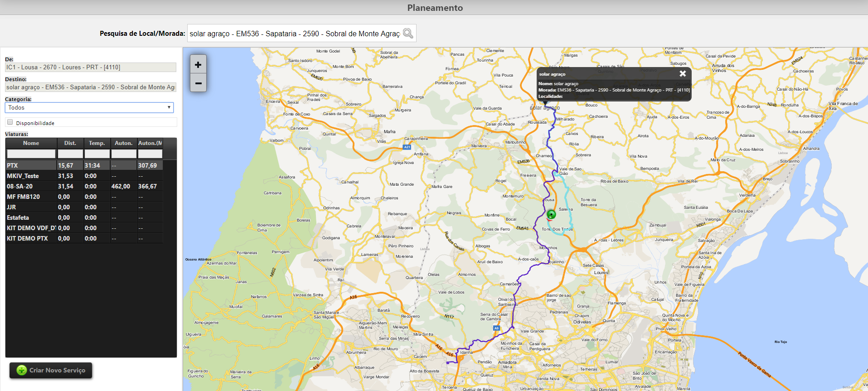Click the Morada line in popup
The image size is (868, 391).
tap(614, 90)
